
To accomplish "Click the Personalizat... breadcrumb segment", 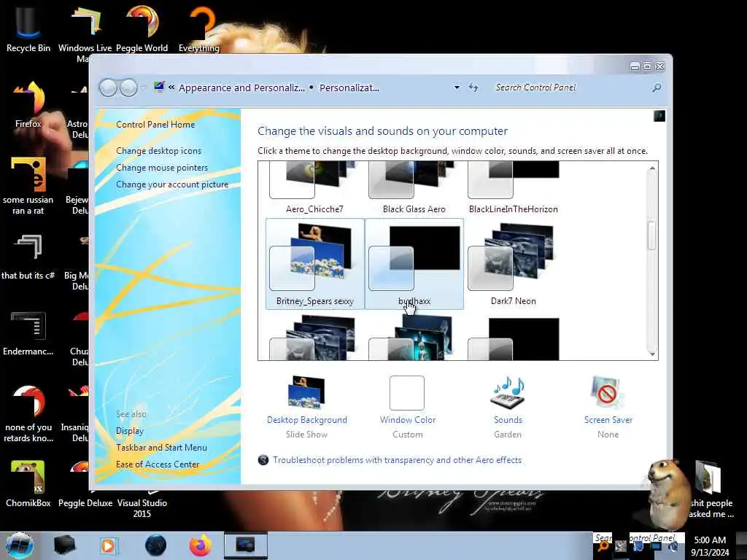I will point(349,87).
